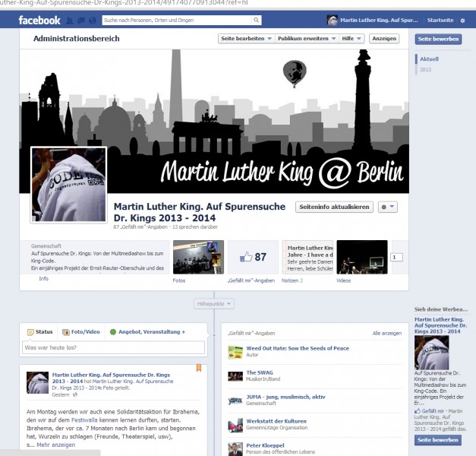
Task: Click the post author's avatar thumbnail
Action: click(37, 382)
